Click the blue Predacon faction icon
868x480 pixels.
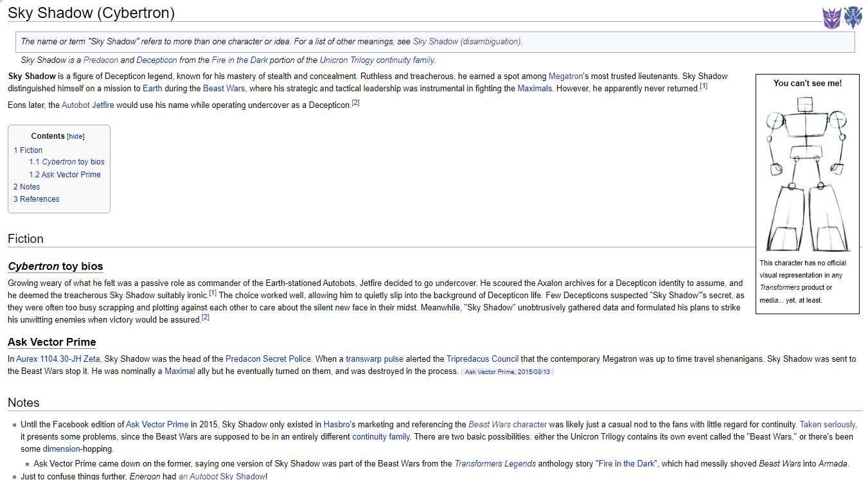pyautogui.click(x=853, y=17)
